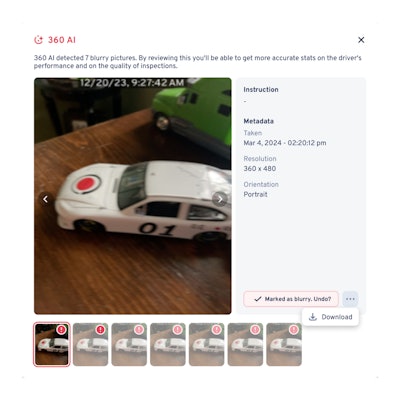
Task: Select the first blurry picture thumbnail
Action: coord(52,344)
